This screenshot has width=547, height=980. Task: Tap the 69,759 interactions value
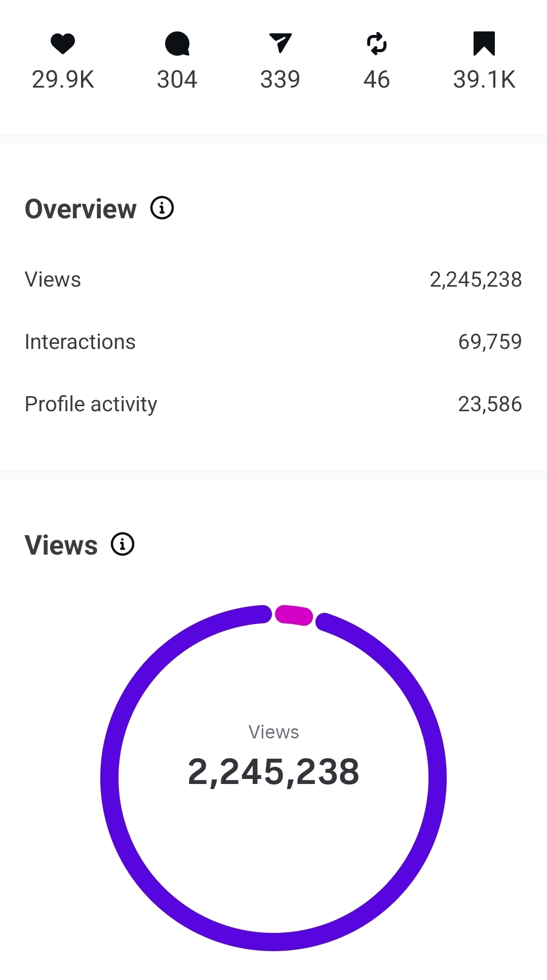490,342
